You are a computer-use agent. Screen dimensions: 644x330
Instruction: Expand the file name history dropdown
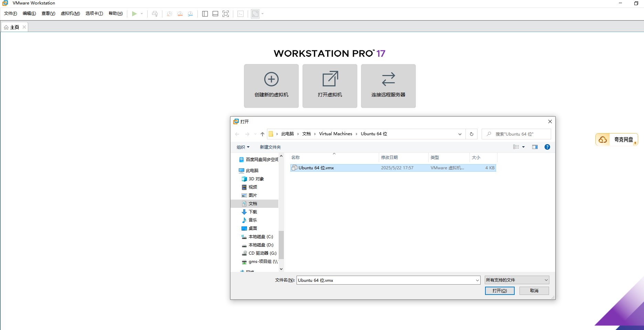(x=477, y=280)
